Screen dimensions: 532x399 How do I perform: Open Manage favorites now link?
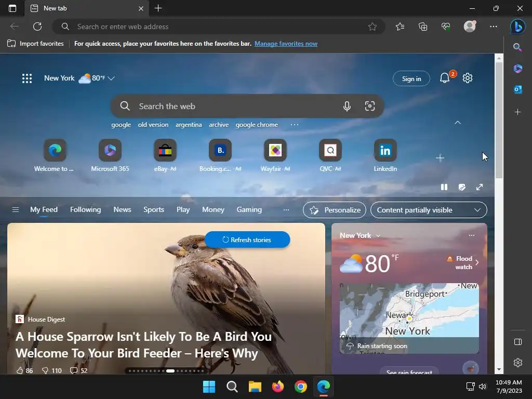coord(286,44)
